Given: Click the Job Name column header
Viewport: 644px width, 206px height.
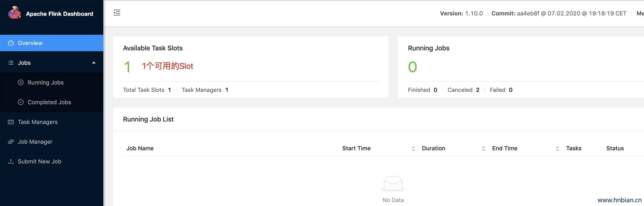Looking at the screenshot, I should tap(140, 148).
